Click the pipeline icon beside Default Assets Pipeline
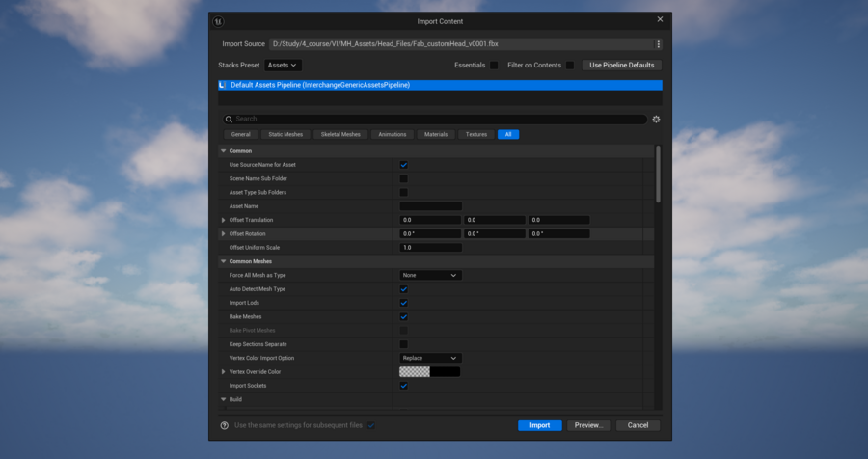 pyautogui.click(x=224, y=85)
